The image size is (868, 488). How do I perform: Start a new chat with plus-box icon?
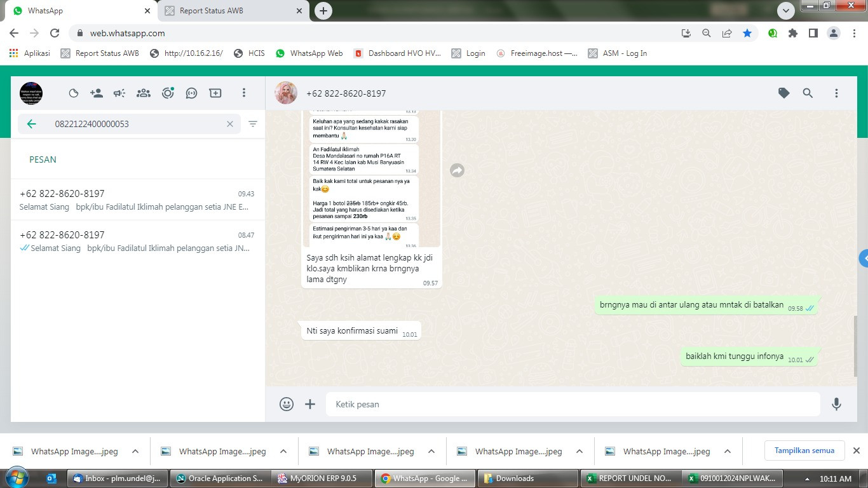(x=215, y=93)
